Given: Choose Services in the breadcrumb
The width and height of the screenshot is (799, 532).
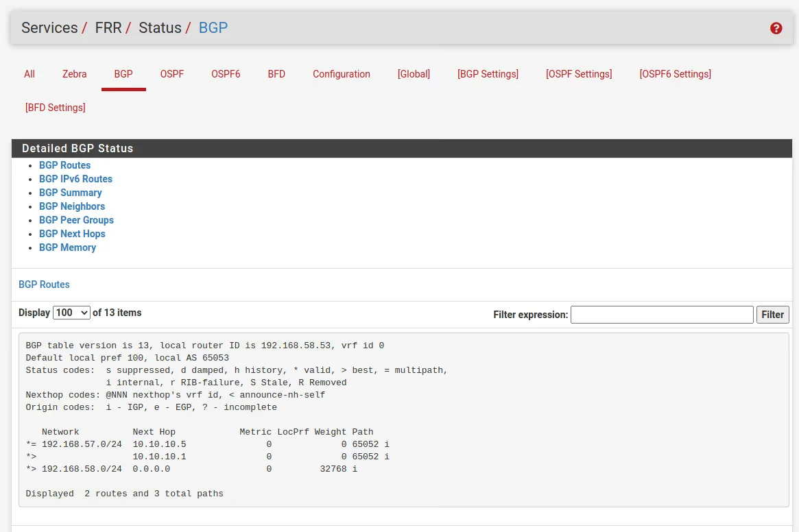Looking at the screenshot, I should tap(49, 28).
